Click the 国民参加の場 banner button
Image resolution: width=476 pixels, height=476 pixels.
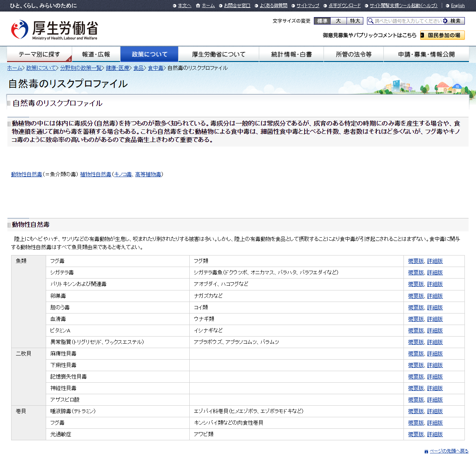click(x=442, y=35)
